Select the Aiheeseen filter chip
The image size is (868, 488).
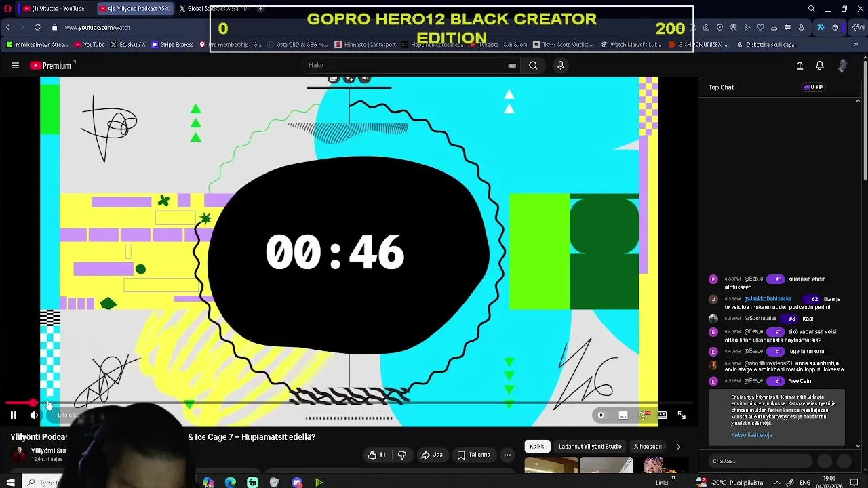[x=648, y=447]
